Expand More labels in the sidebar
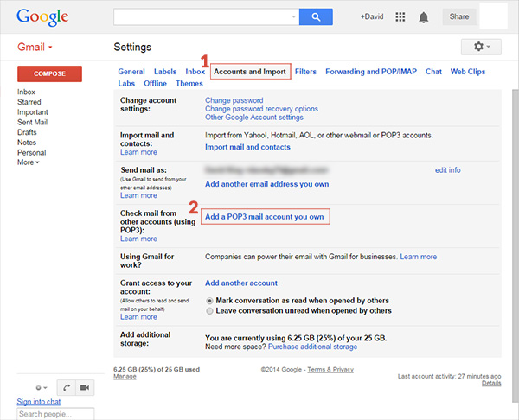The height and width of the screenshot is (420, 519). tap(29, 162)
